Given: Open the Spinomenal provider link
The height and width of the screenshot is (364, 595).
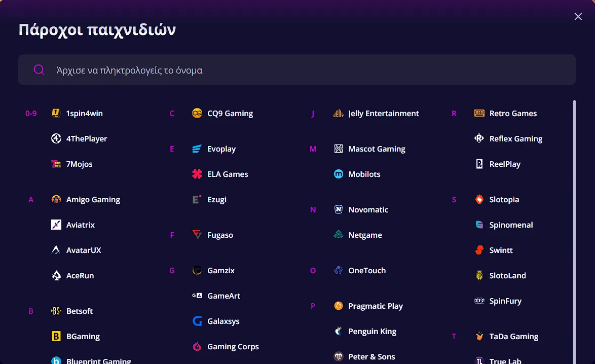Looking at the screenshot, I should click(x=511, y=225).
